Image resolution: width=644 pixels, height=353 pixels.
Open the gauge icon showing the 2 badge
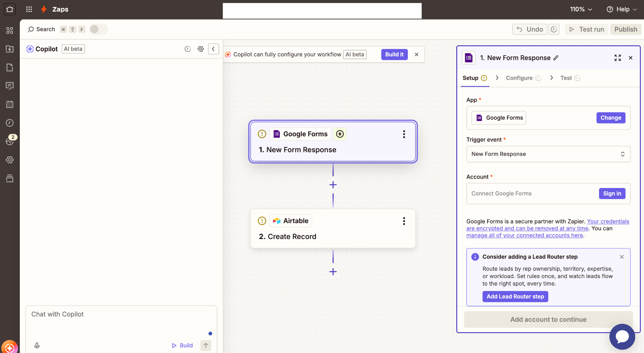coord(10,141)
